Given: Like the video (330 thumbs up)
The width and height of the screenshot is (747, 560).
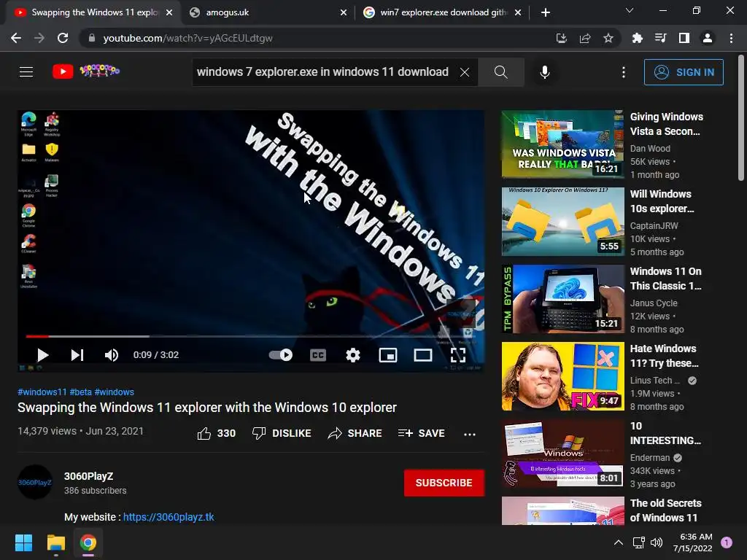Looking at the screenshot, I should click(216, 433).
